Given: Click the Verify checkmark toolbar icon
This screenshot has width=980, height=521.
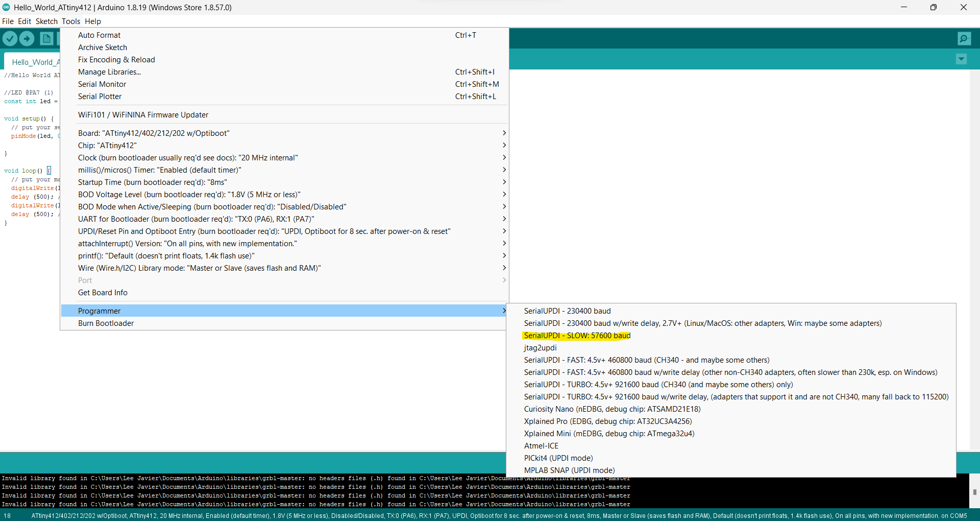Looking at the screenshot, I should (x=10, y=38).
